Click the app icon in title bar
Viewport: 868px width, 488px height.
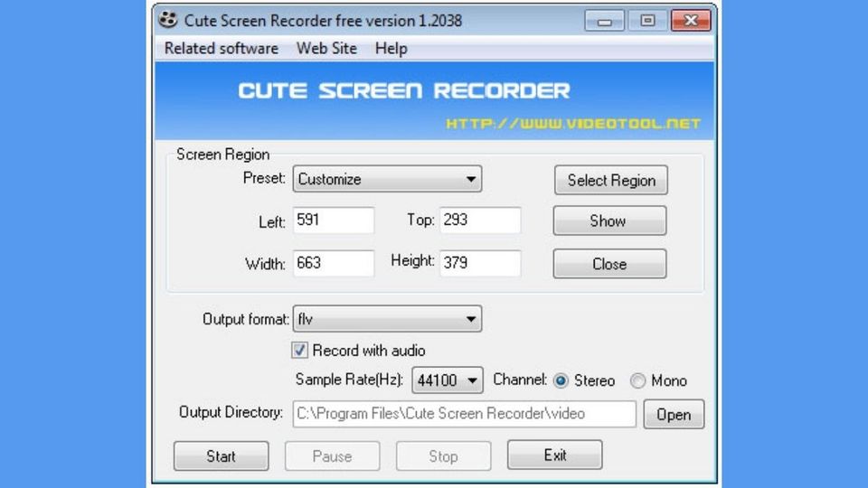coord(168,20)
